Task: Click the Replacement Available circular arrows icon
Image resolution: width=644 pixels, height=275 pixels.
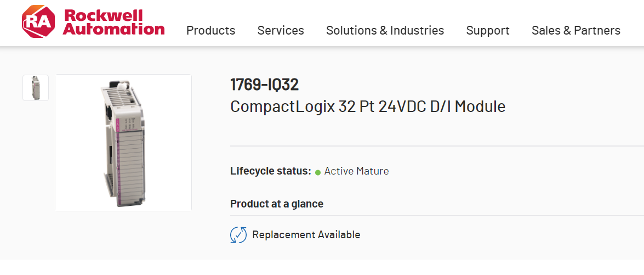Action: click(238, 235)
